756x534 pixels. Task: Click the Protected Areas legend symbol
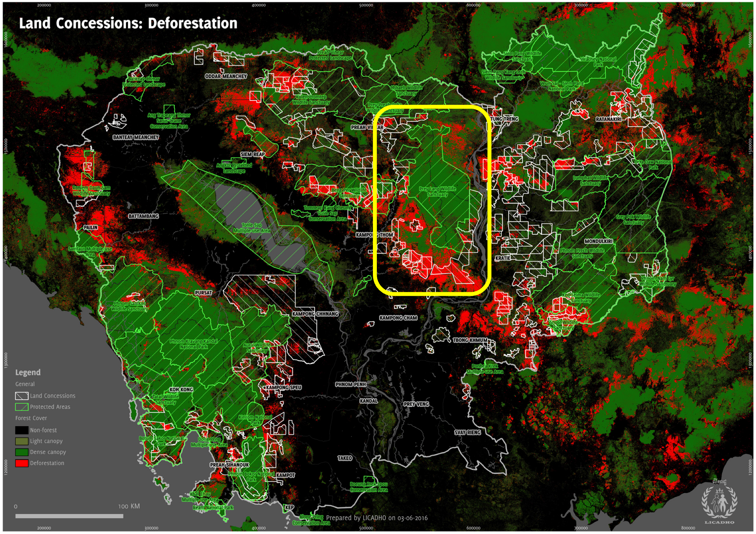[x=22, y=407]
